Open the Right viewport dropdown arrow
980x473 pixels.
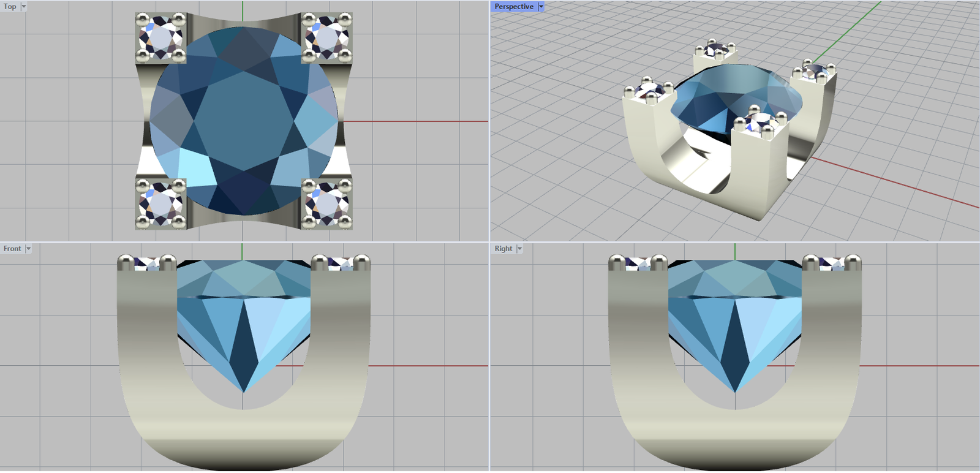[519, 249]
